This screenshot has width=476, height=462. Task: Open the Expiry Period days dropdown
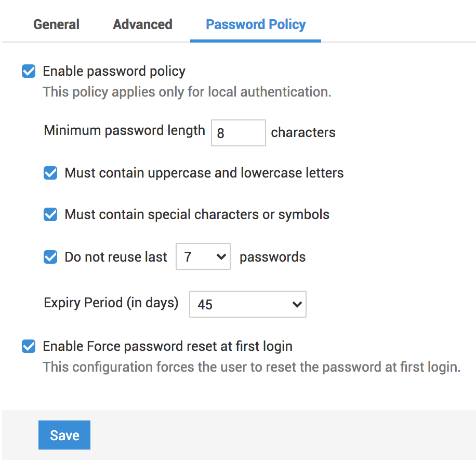pos(247,304)
